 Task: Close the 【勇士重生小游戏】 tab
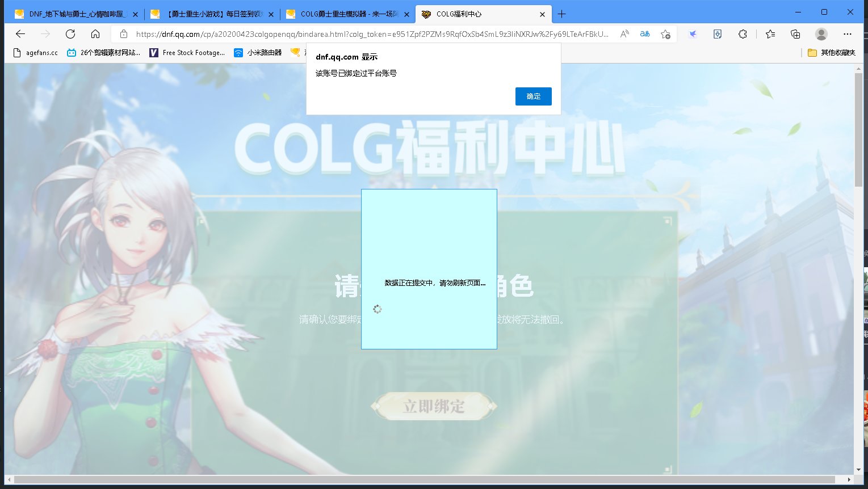tap(271, 14)
